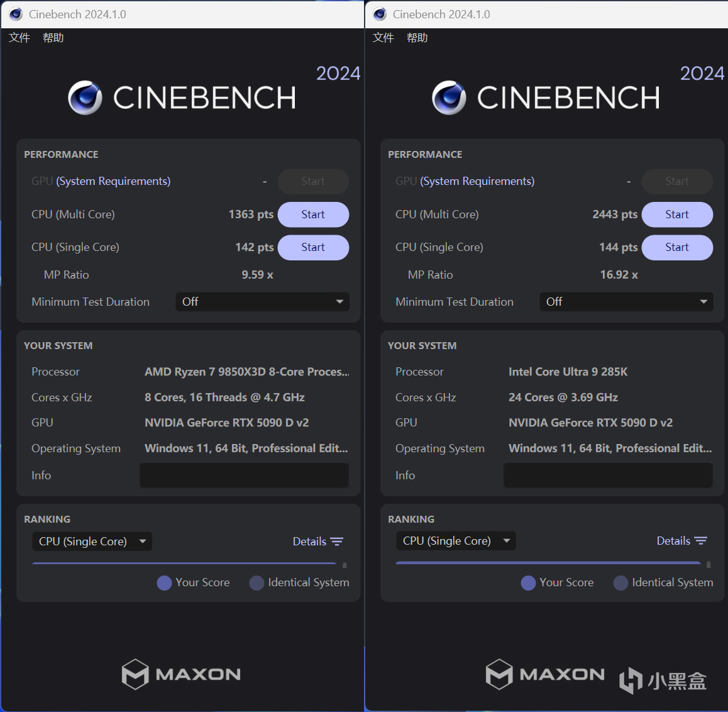Click disabled GPU Start button in left window
The image size is (728, 712).
[313, 181]
